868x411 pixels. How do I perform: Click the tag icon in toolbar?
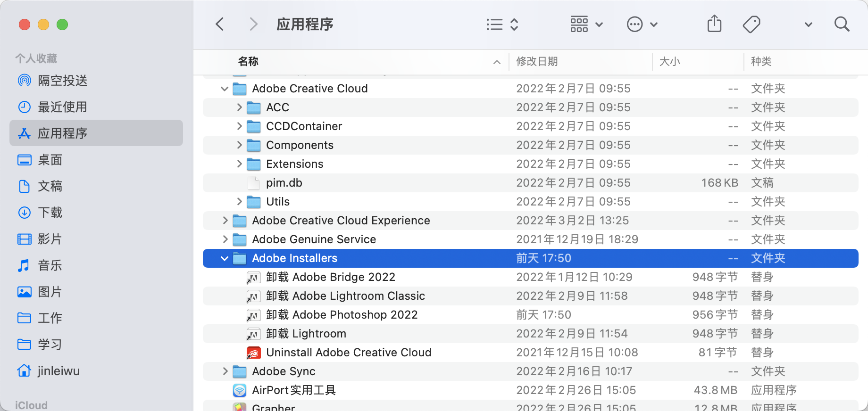[751, 24]
